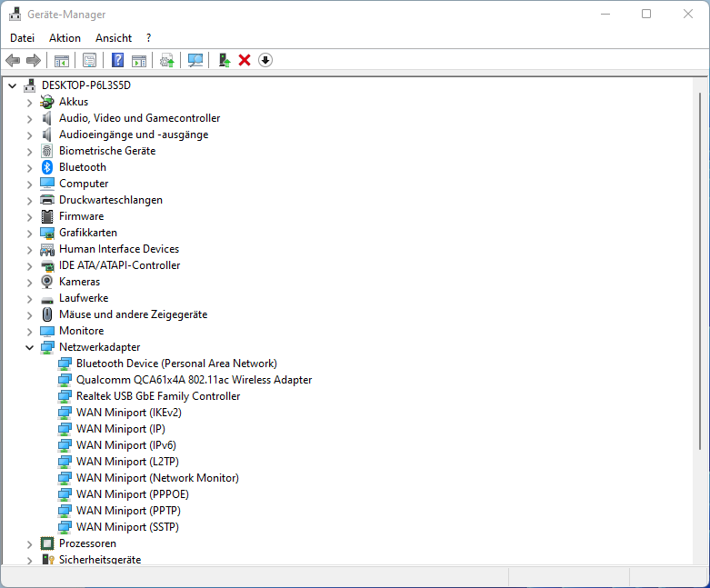The height and width of the screenshot is (588, 710).
Task: Expand the Kameras category chevron
Action: pos(29,283)
